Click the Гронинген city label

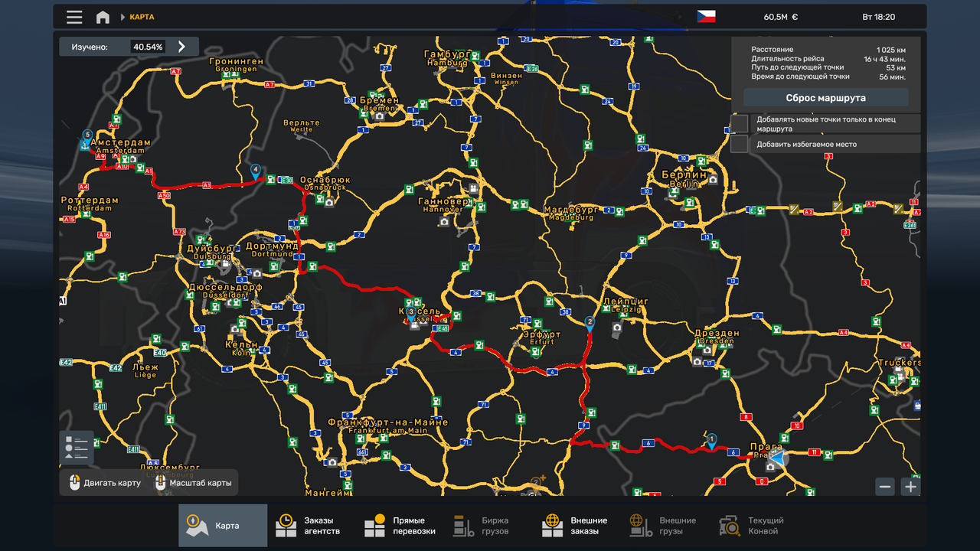236,61
